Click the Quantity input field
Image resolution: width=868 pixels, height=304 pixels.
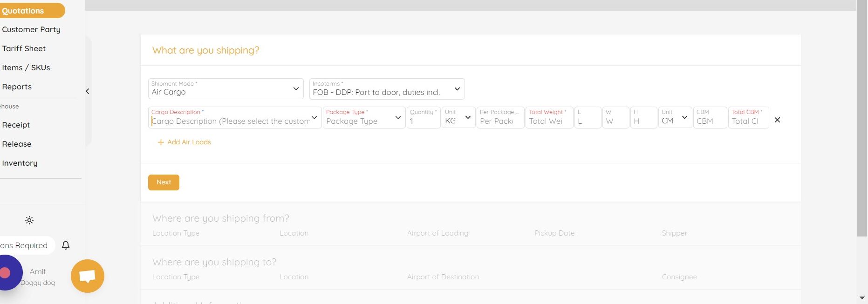424,117
